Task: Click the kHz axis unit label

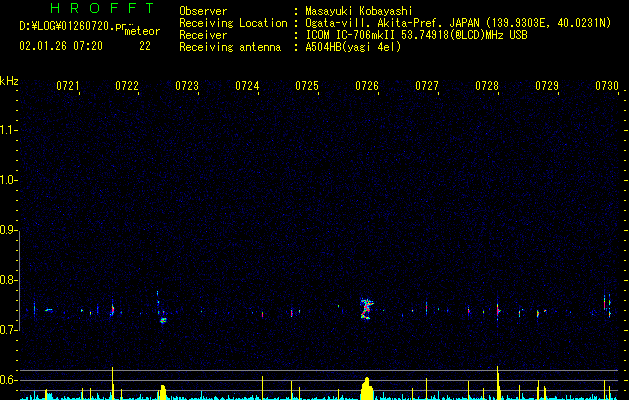Action: coord(9,81)
